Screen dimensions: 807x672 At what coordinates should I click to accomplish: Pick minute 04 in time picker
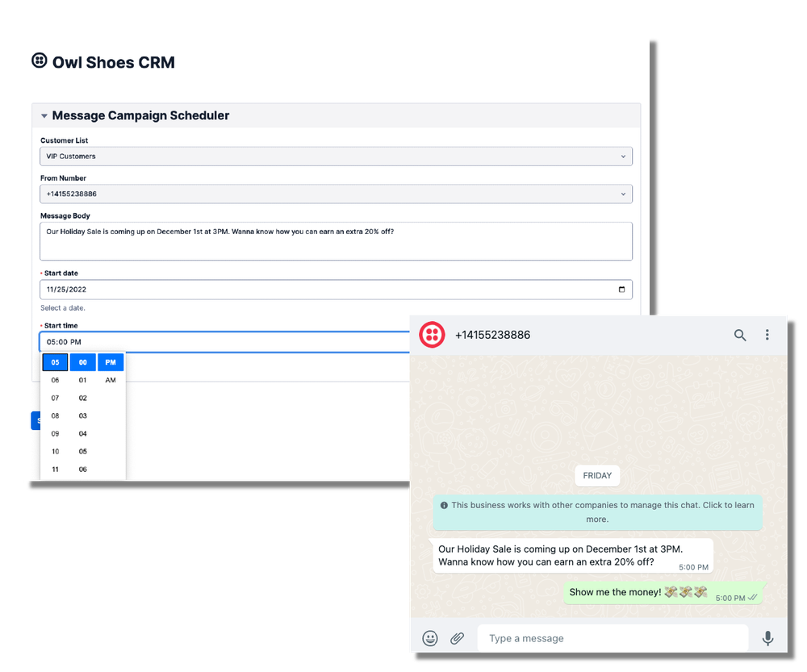[83, 434]
